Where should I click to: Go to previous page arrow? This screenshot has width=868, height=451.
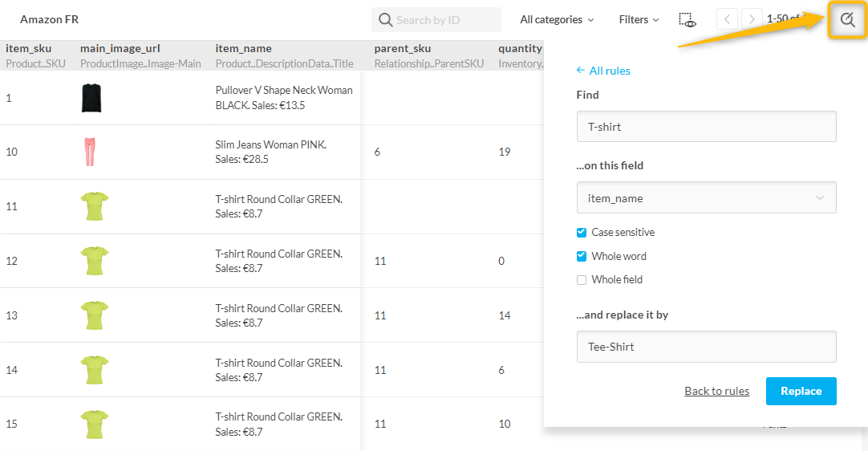click(x=727, y=19)
